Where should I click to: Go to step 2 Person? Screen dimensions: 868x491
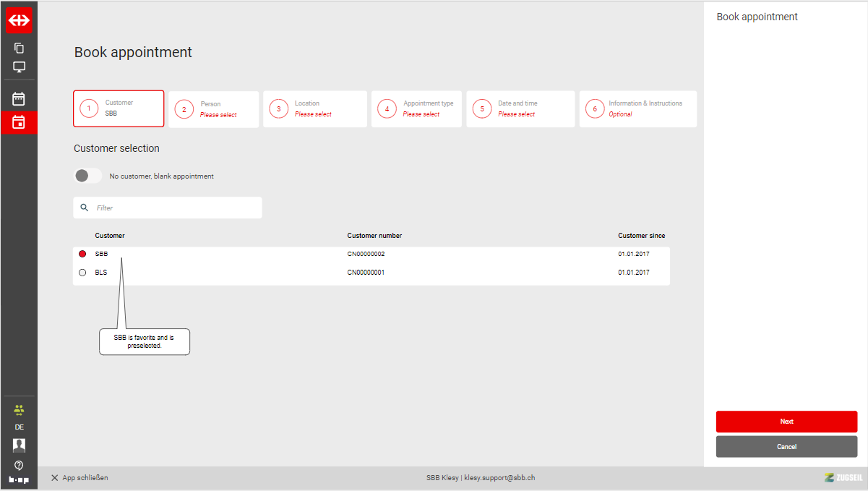(x=213, y=109)
